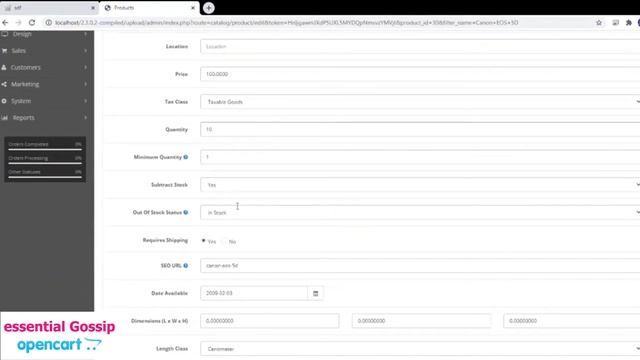
Task: Click the browser forward arrow
Action: 18,23
